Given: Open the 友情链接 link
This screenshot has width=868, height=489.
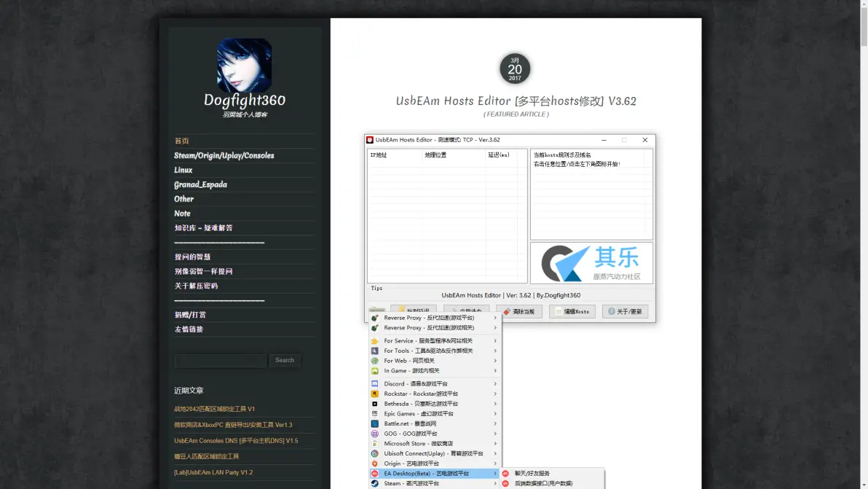Looking at the screenshot, I should pos(189,329).
